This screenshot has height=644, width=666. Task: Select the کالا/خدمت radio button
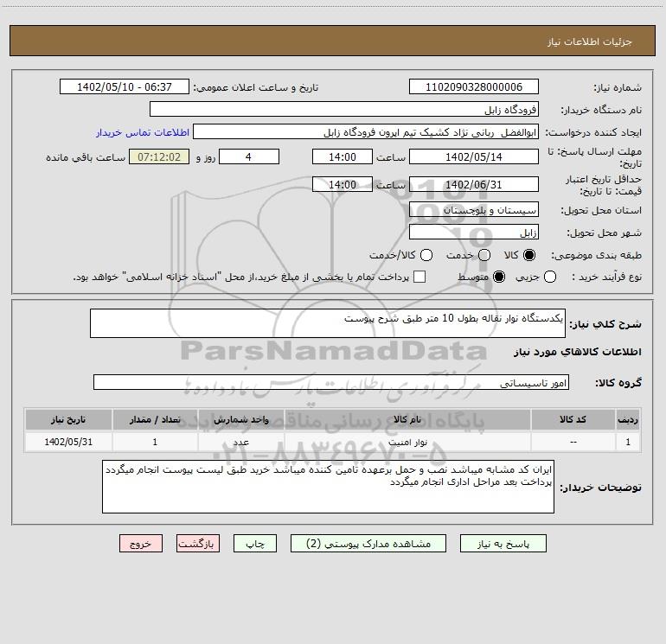[x=426, y=255]
